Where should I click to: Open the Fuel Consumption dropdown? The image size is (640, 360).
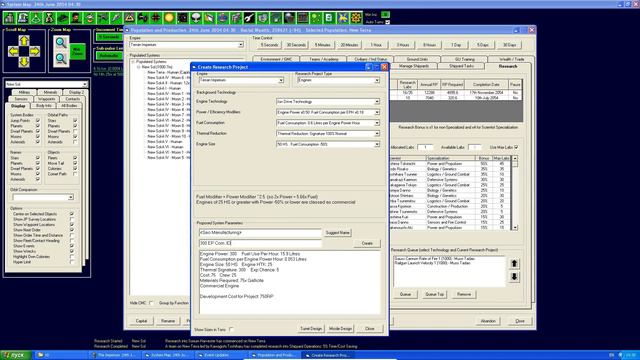point(377,123)
